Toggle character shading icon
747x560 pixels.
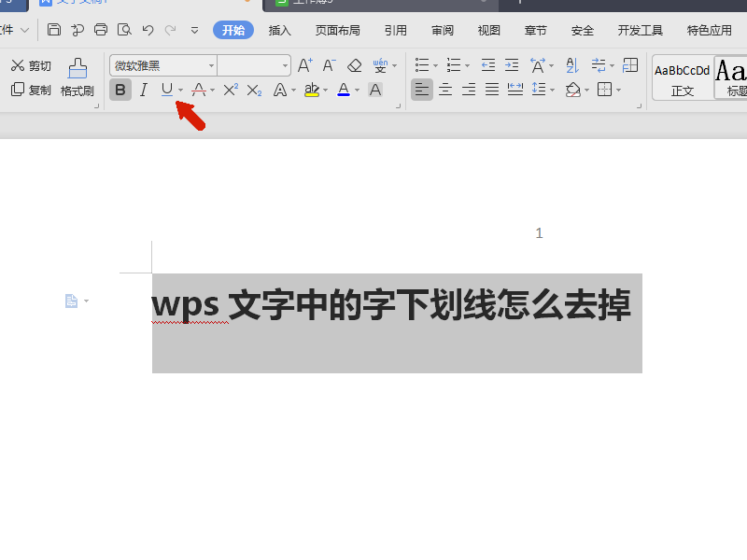pos(375,90)
